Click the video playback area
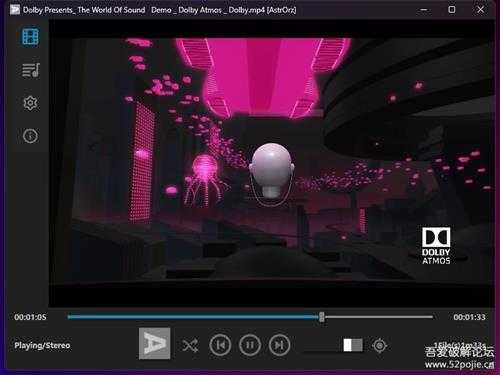The height and width of the screenshot is (375, 500). [x=272, y=163]
